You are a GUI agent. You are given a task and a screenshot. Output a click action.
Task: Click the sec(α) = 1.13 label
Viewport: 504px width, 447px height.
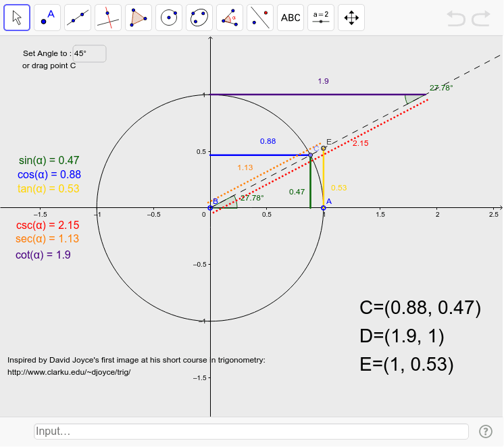coord(47,239)
